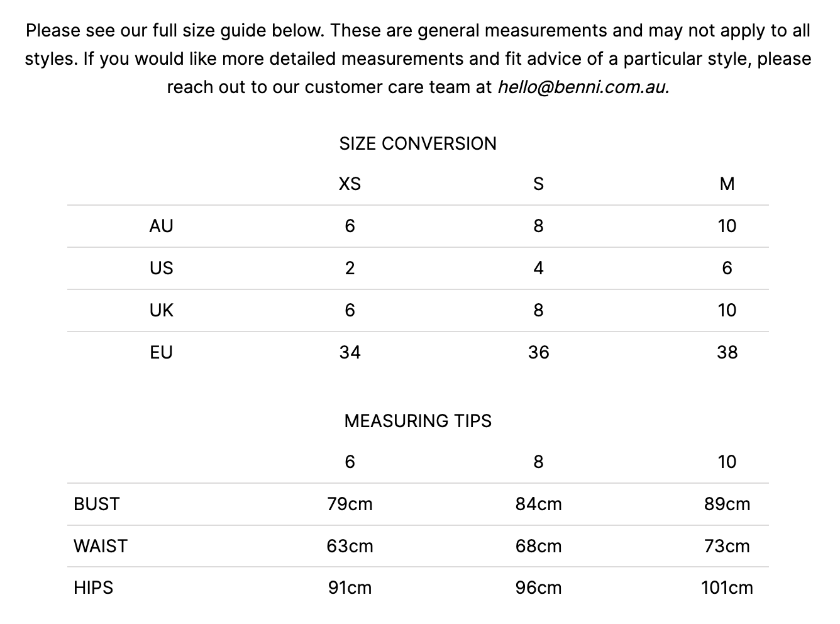Click the US size 2 cell
840x624 pixels.
pos(350,268)
